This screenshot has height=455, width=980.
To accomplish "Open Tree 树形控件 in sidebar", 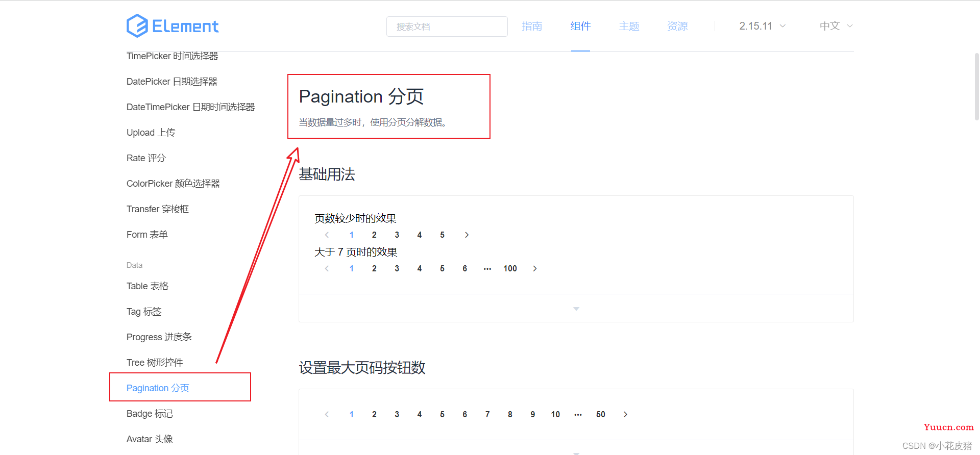I will tap(155, 363).
